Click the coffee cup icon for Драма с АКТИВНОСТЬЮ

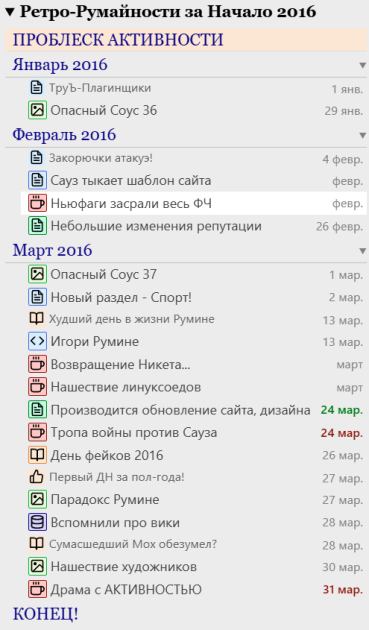coord(37,589)
